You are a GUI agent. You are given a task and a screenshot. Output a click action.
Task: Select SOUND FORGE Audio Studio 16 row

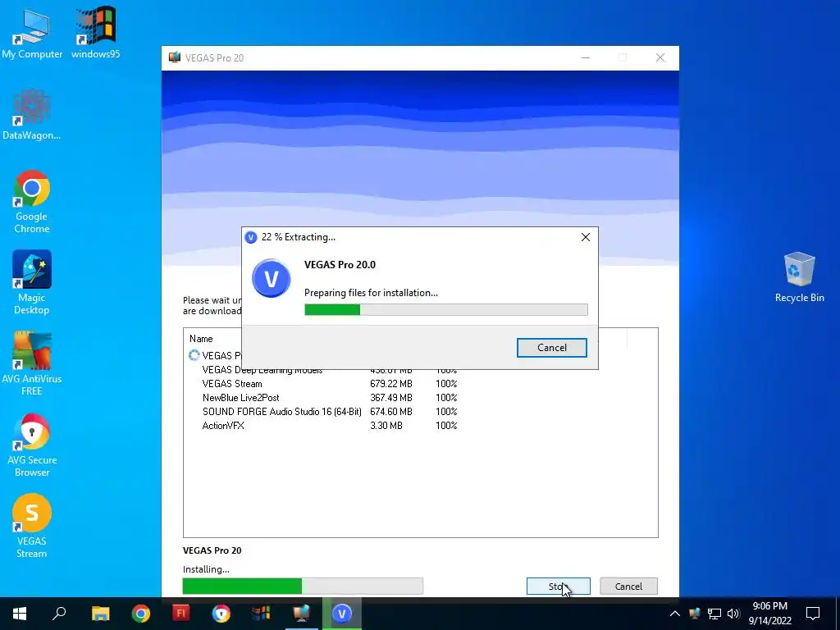[x=330, y=412]
